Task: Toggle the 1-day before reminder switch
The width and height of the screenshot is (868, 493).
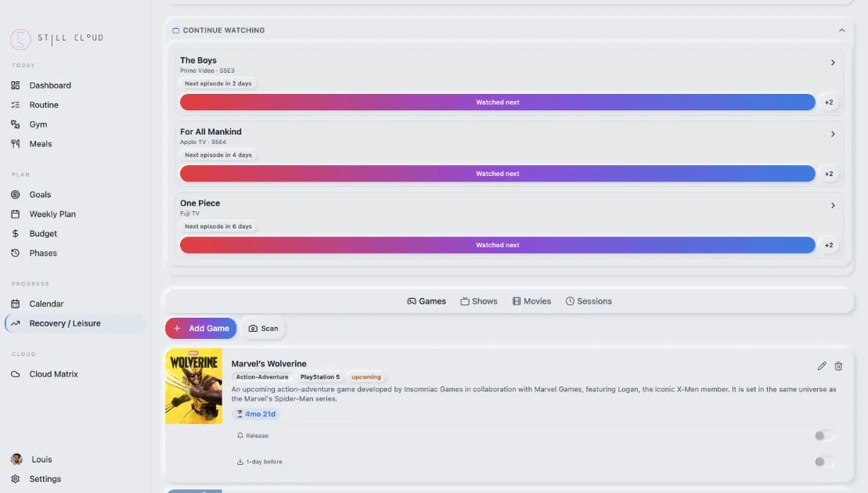Action: [x=823, y=462]
